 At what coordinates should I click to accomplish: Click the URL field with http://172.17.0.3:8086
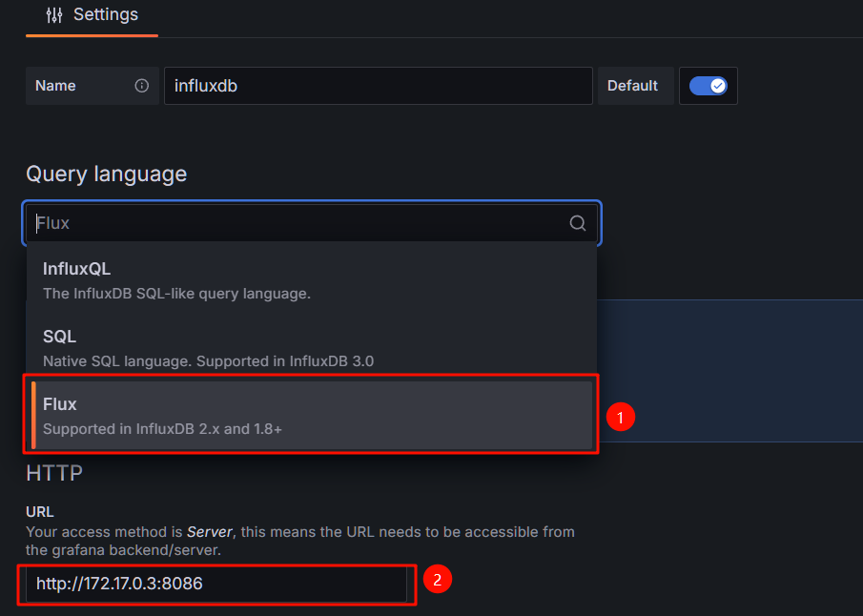tap(217, 584)
